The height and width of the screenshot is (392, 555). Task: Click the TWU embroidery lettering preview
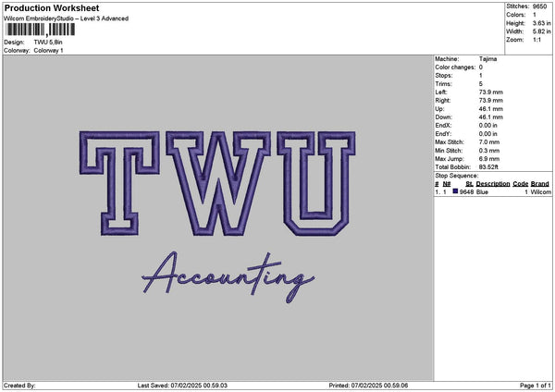click(x=217, y=184)
